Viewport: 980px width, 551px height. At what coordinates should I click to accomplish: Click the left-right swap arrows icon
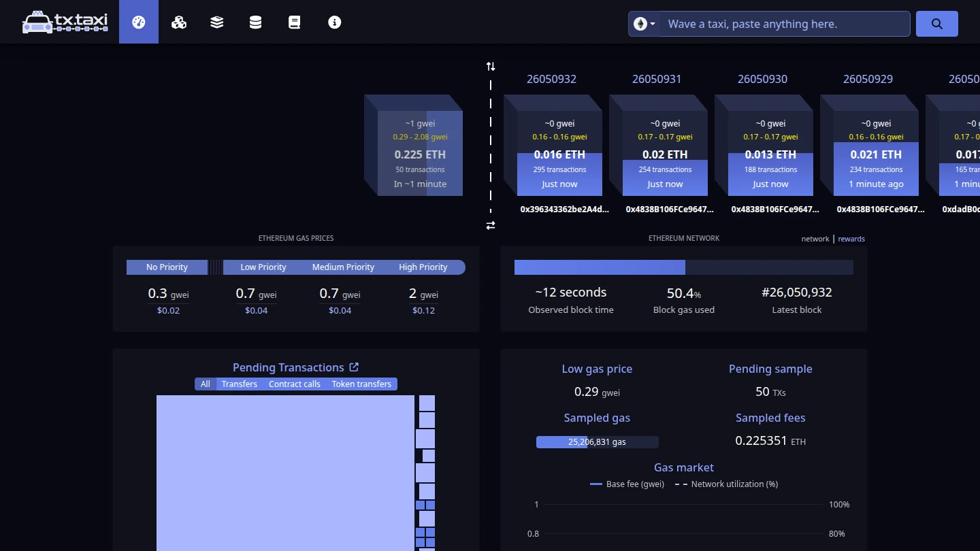point(491,225)
